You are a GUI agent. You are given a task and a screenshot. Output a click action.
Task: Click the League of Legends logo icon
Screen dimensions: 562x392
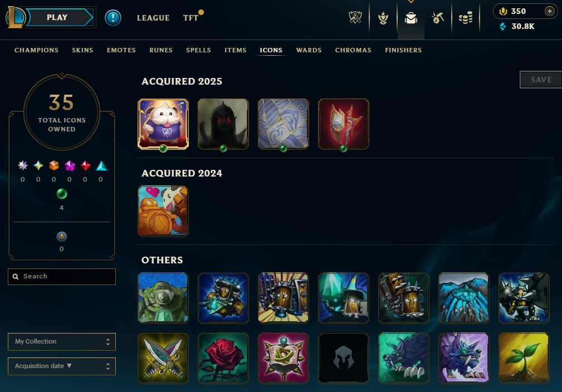tap(15, 17)
